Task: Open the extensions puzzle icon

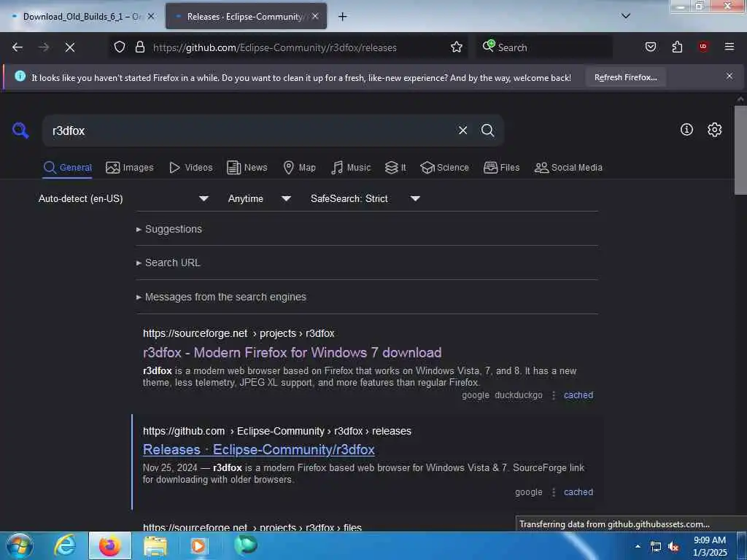Action: pos(677,47)
